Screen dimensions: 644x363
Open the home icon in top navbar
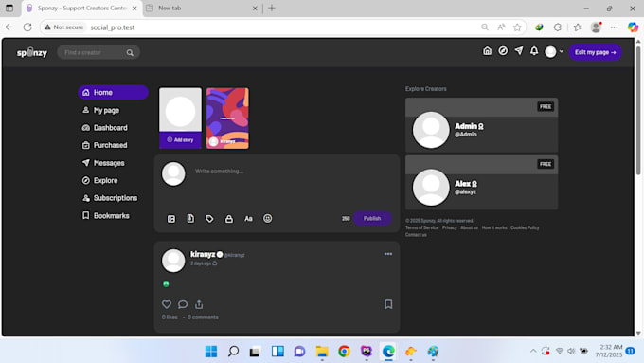[487, 51]
